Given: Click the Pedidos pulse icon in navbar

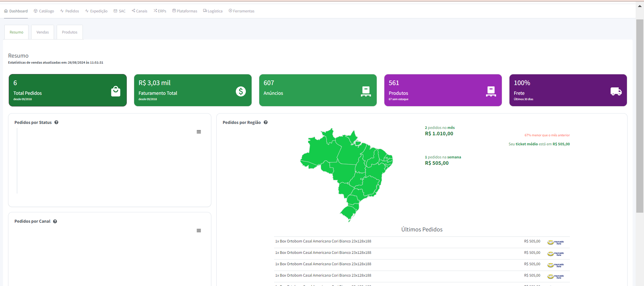Looking at the screenshot, I should tap(62, 11).
